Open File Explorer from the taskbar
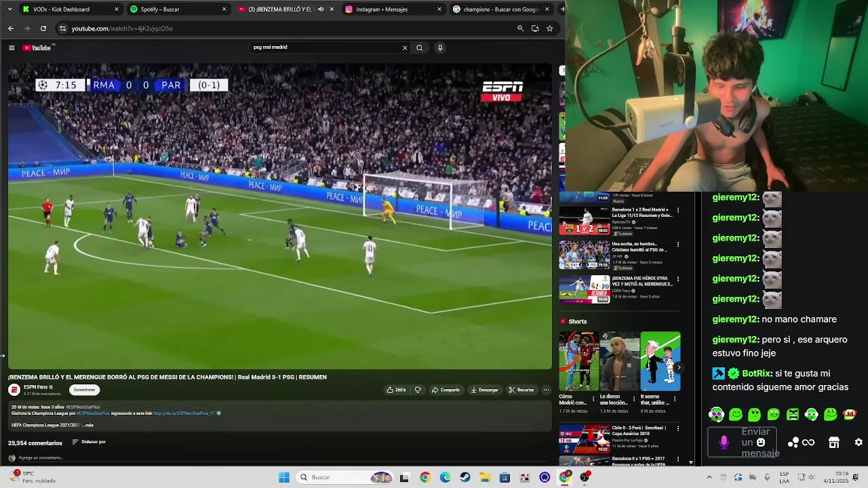 (x=485, y=477)
